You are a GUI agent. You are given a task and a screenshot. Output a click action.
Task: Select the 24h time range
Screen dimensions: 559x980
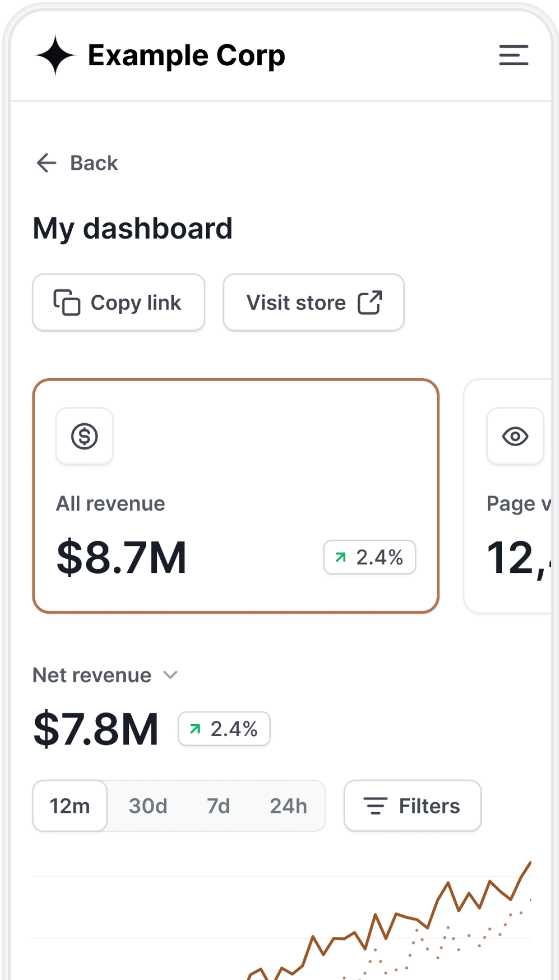pyautogui.click(x=288, y=806)
